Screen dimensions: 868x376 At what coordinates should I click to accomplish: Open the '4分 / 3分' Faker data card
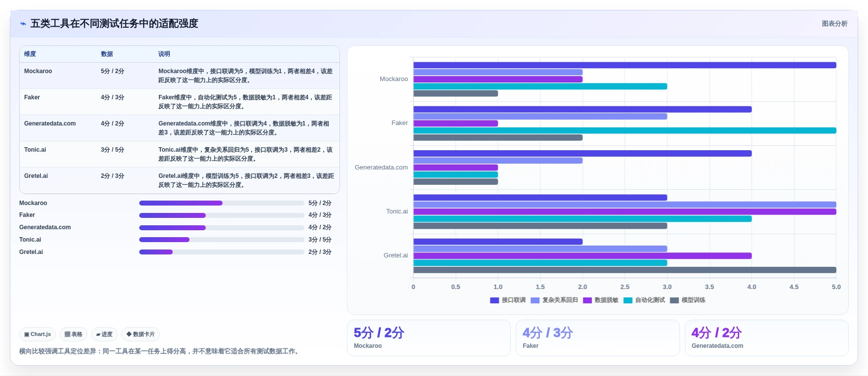(x=598, y=338)
